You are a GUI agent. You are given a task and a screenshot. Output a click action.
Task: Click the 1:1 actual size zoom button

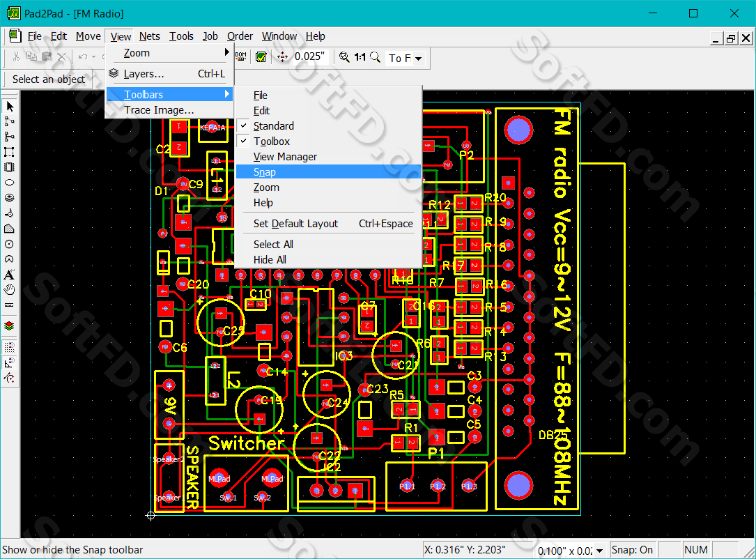(x=360, y=57)
